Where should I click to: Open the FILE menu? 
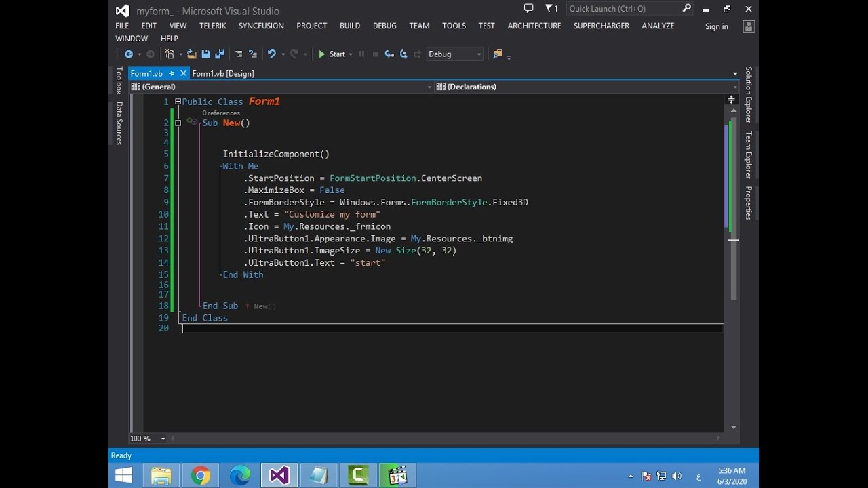click(x=122, y=26)
